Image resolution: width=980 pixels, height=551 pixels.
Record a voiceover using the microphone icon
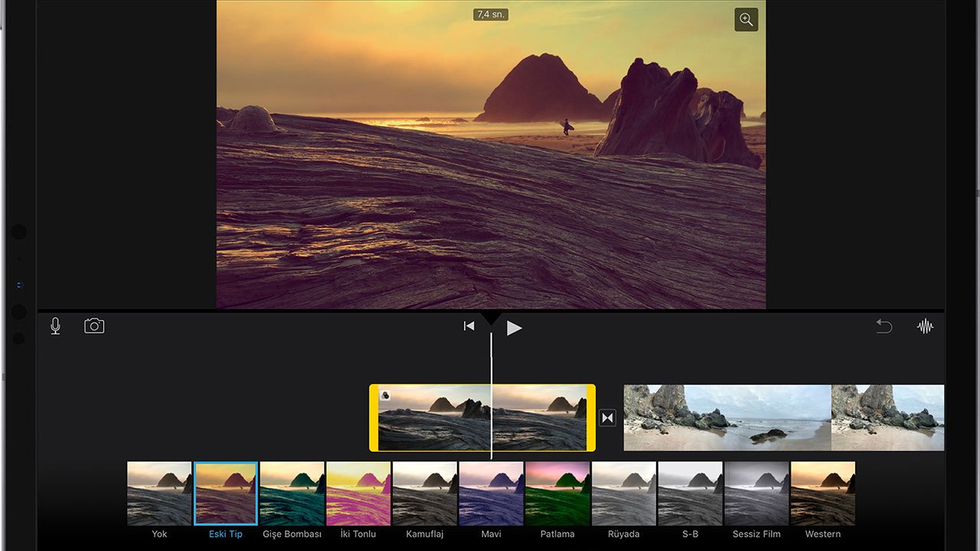pos(54,325)
